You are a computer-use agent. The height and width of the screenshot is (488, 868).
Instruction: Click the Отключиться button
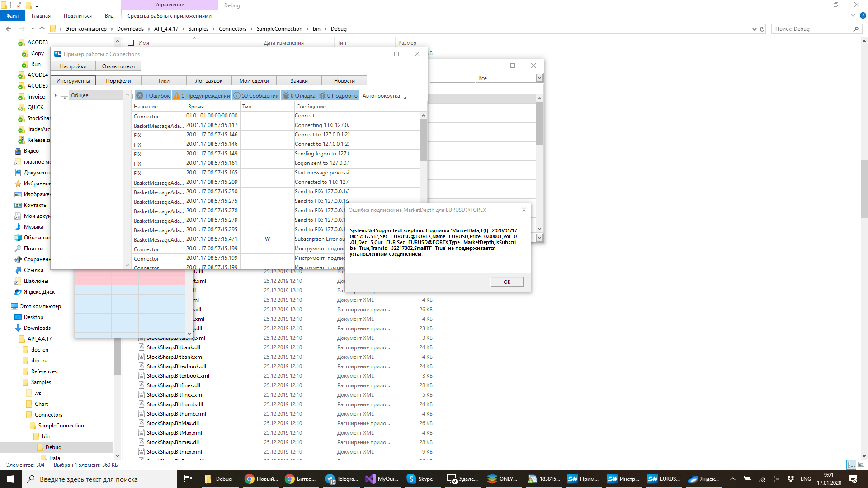click(118, 66)
